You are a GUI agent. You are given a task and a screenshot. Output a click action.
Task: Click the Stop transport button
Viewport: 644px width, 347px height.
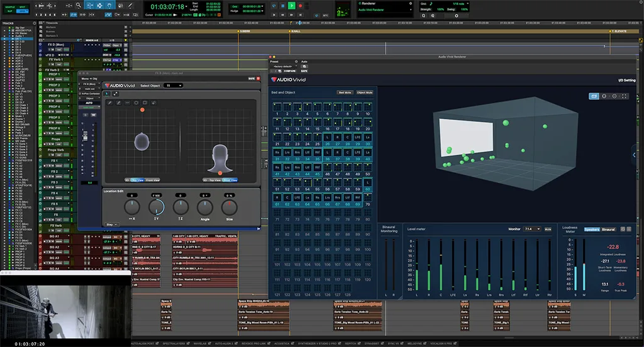pos(282,6)
